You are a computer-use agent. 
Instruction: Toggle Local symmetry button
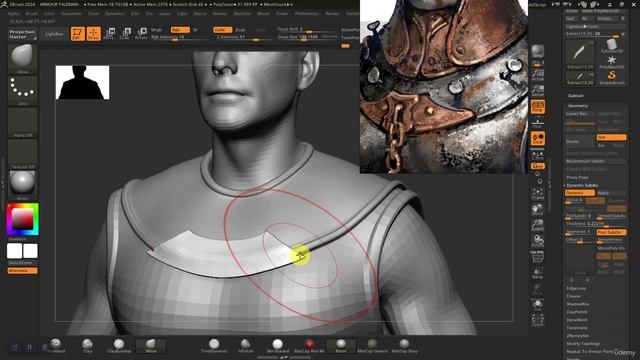click(538, 139)
